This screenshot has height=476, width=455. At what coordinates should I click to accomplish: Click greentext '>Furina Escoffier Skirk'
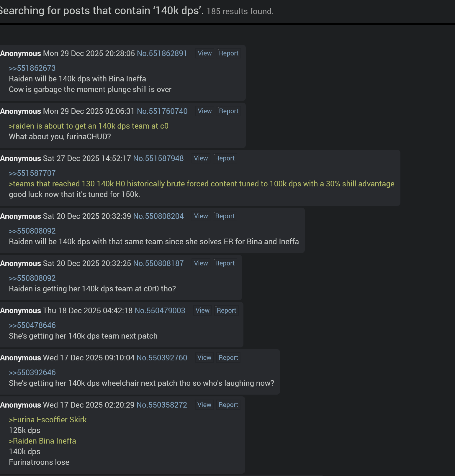tap(48, 420)
